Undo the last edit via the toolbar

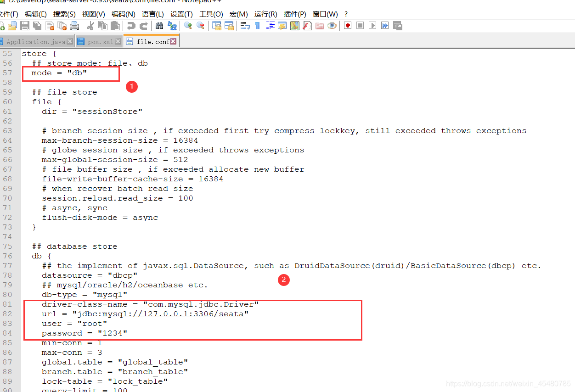pyautogui.click(x=131, y=26)
